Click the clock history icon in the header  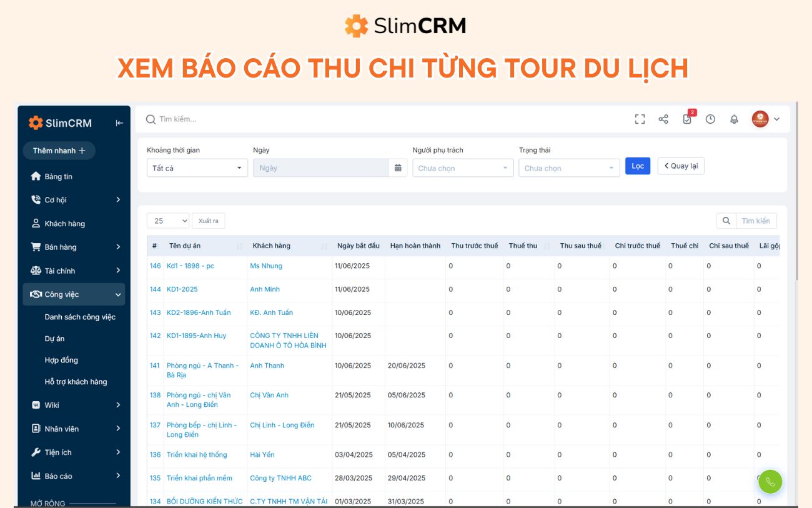[x=710, y=119]
